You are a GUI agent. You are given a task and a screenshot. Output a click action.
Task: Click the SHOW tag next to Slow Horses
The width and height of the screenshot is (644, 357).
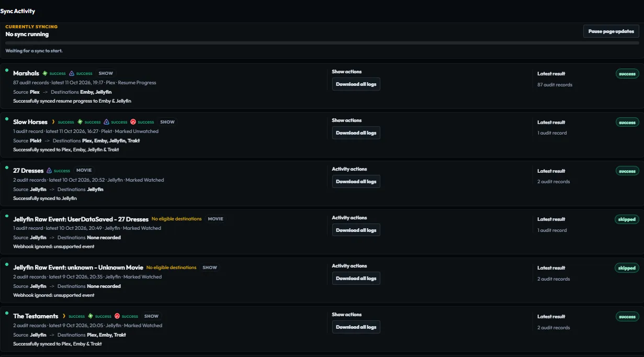coord(167,122)
